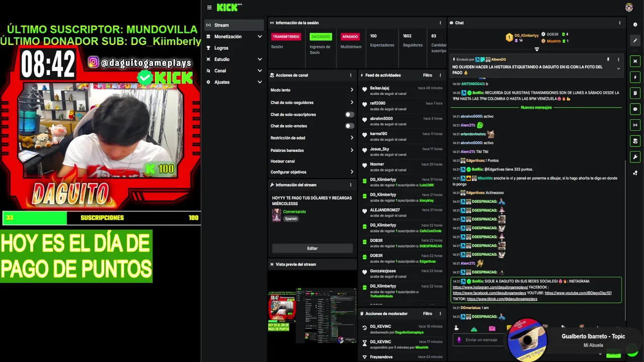
Task: Collapse the pinned message chevron
Action: click(x=618, y=68)
